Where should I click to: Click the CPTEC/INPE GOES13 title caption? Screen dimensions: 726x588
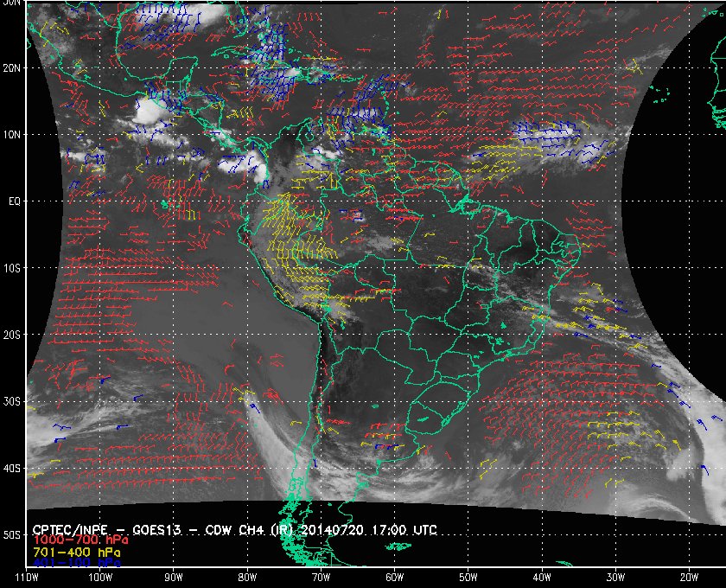click(235, 530)
